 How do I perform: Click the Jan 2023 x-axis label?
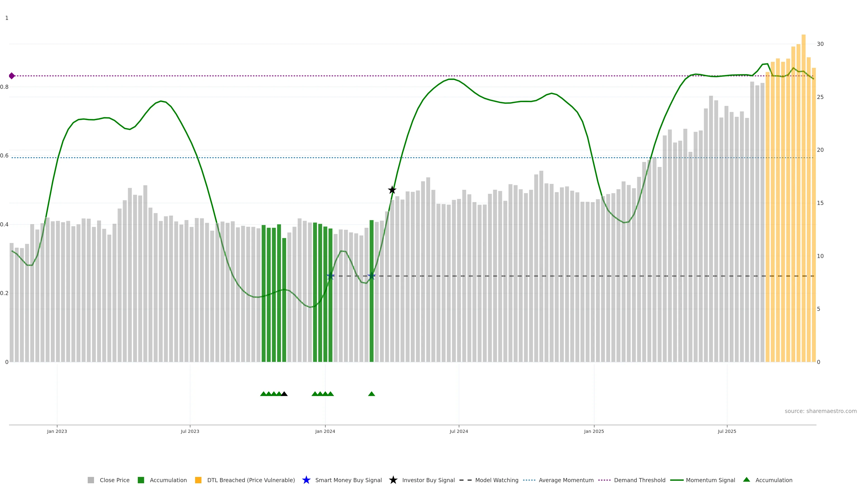pos(57,431)
